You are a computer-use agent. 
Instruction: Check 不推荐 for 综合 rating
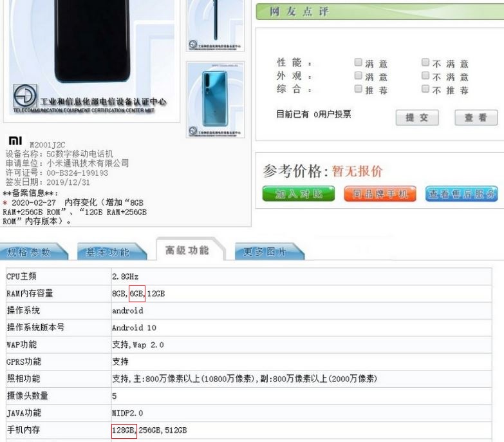(425, 88)
